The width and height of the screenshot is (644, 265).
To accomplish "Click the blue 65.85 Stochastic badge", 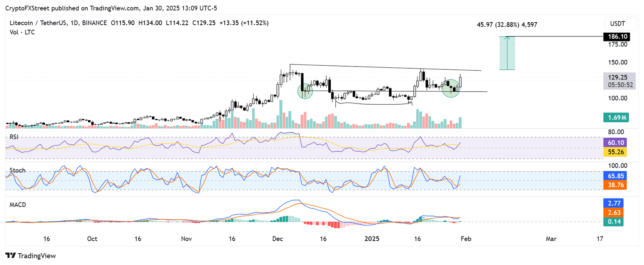I will pyautogui.click(x=616, y=176).
